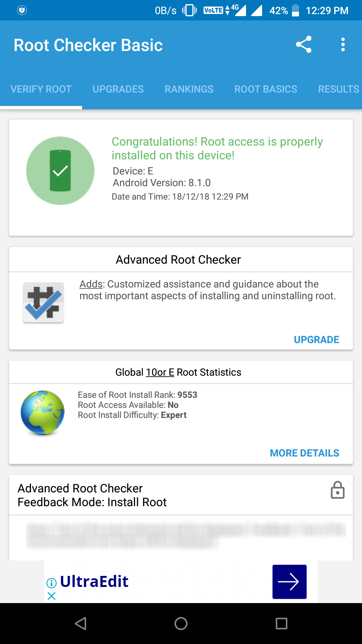Tap the UltraEdit ad arrow button
Image resolution: width=362 pixels, height=644 pixels.
(x=289, y=582)
